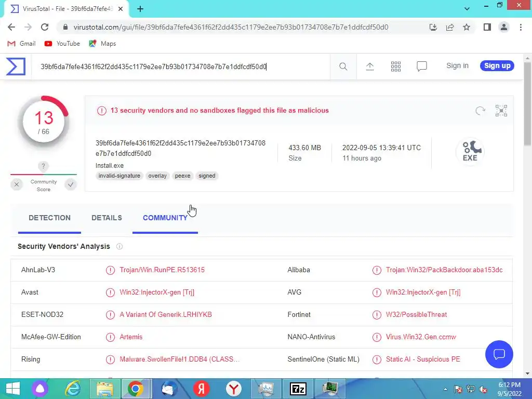Click Sign in link
This screenshot has height=399, width=532.
(x=457, y=66)
